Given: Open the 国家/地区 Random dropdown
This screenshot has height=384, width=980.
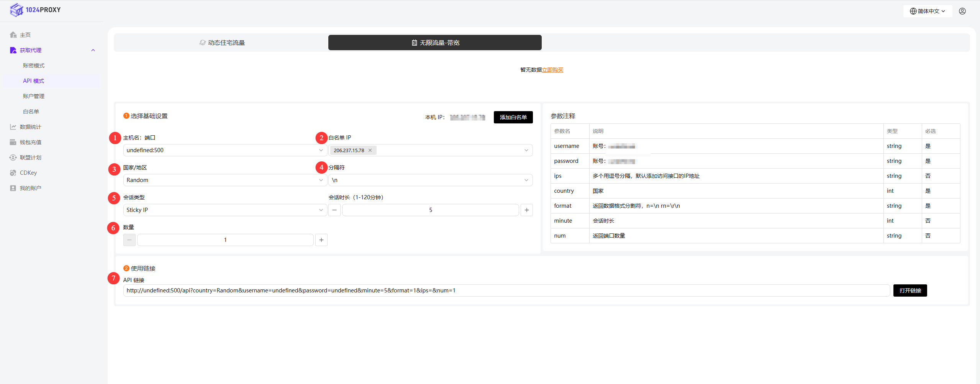Looking at the screenshot, I should tap(225, 180).
